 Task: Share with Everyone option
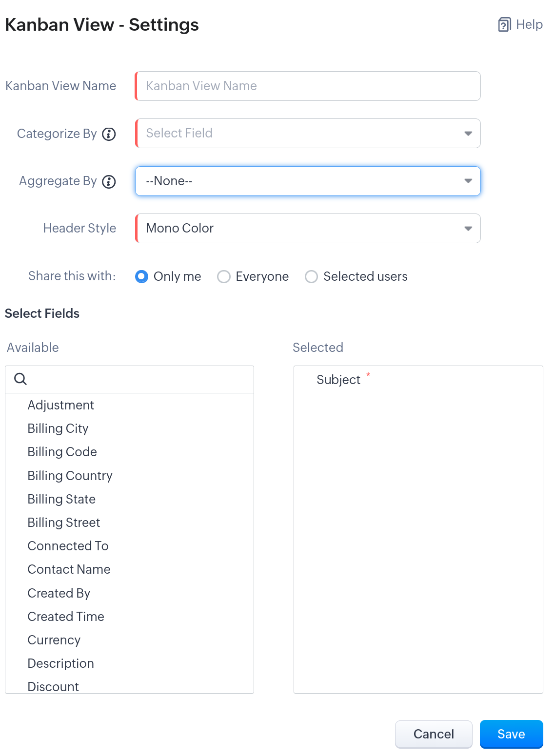[224, 277]
